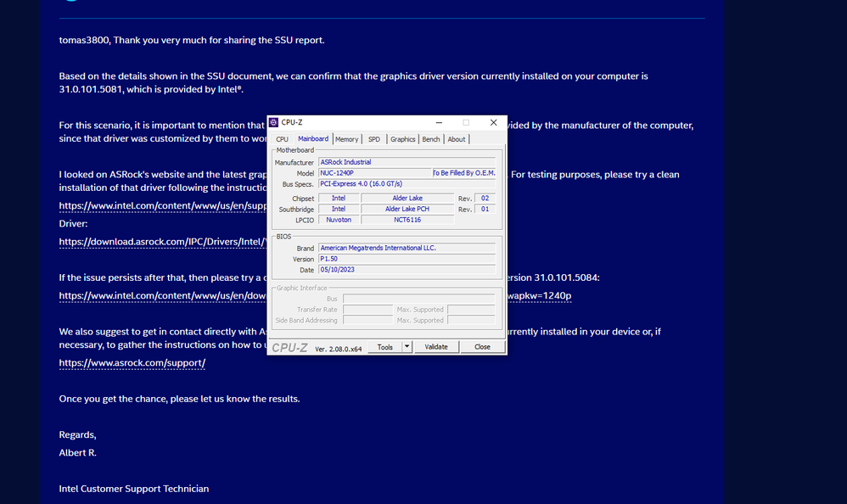Open the download.asrock.com driver link
Image resolution: width=847 pixels, height=504 pixels.
point(163,242)
